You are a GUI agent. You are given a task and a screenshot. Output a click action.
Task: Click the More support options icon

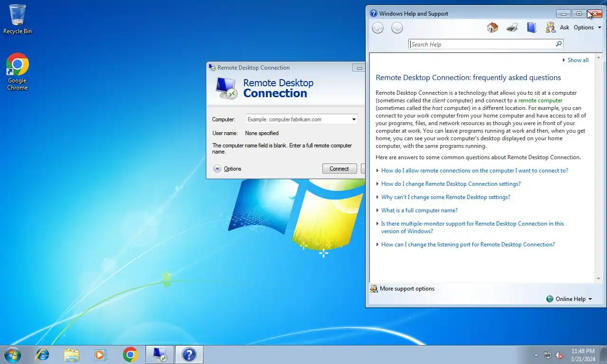[374, 289]
